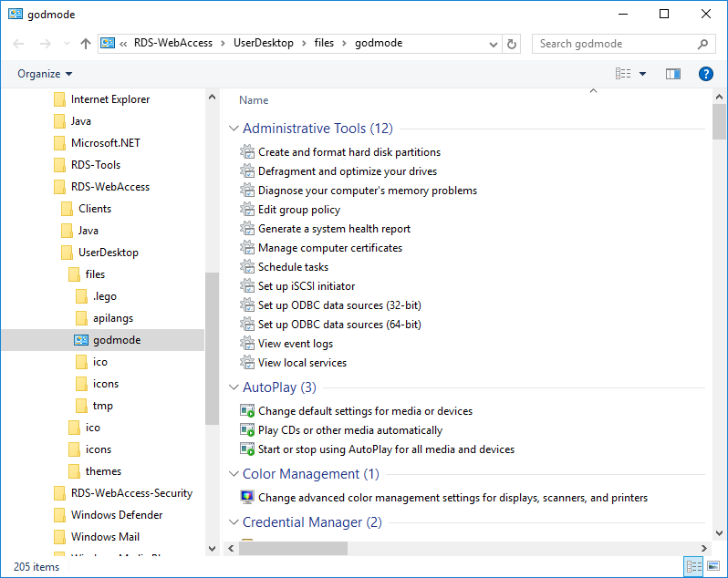This screenshot has height=578, width=728.
Task: Click the Edit group policy icon
Action: [247, 209]
